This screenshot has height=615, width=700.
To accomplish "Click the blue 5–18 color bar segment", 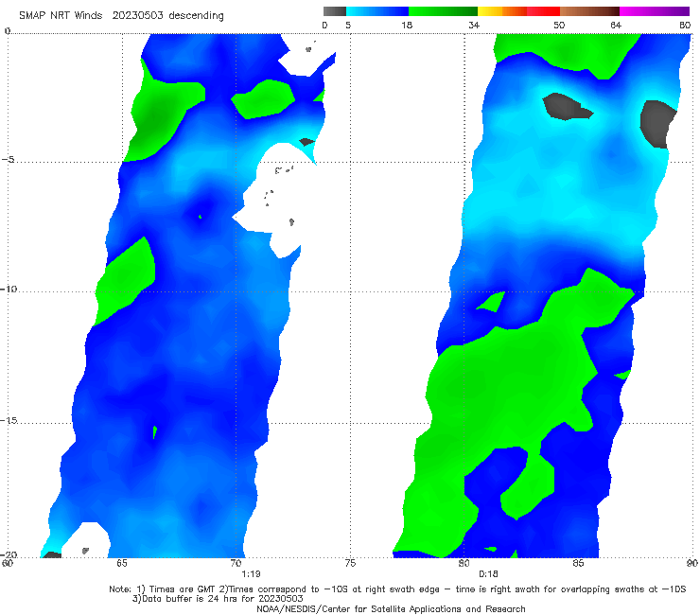I will click(377, 11).
